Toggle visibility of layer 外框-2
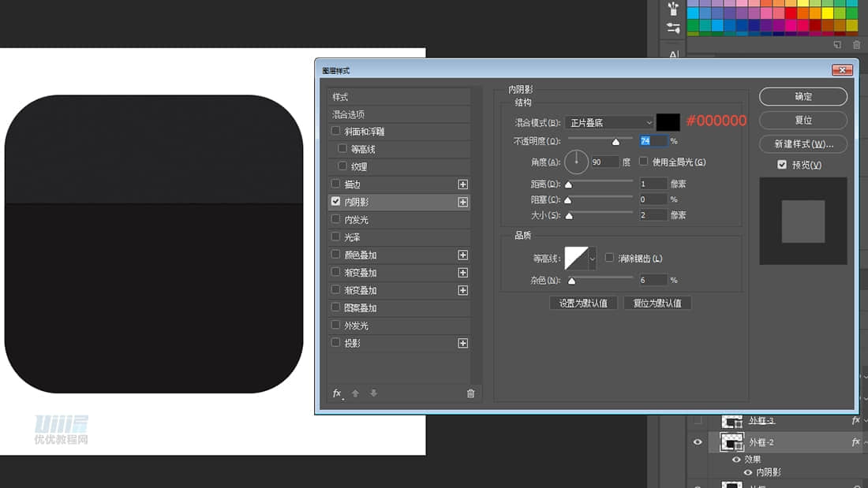The width and height of the screenshot is (868, 488). (x=698, y=442)
